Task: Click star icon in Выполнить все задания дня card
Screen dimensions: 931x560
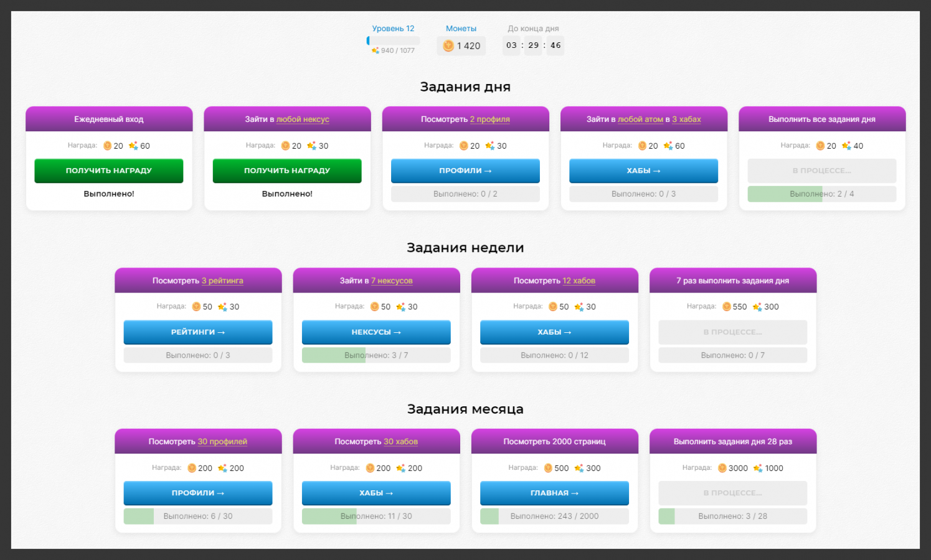Action: tap(846, 146)
